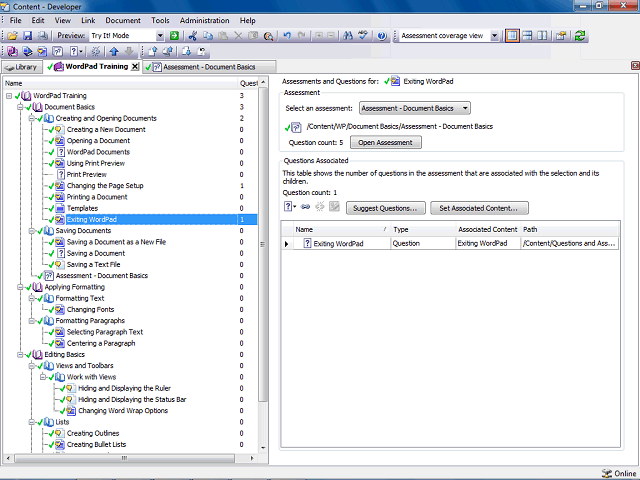Select Hiding and Displaying the Ruler
Screen dimensions: 640x480
coord(124,388)
